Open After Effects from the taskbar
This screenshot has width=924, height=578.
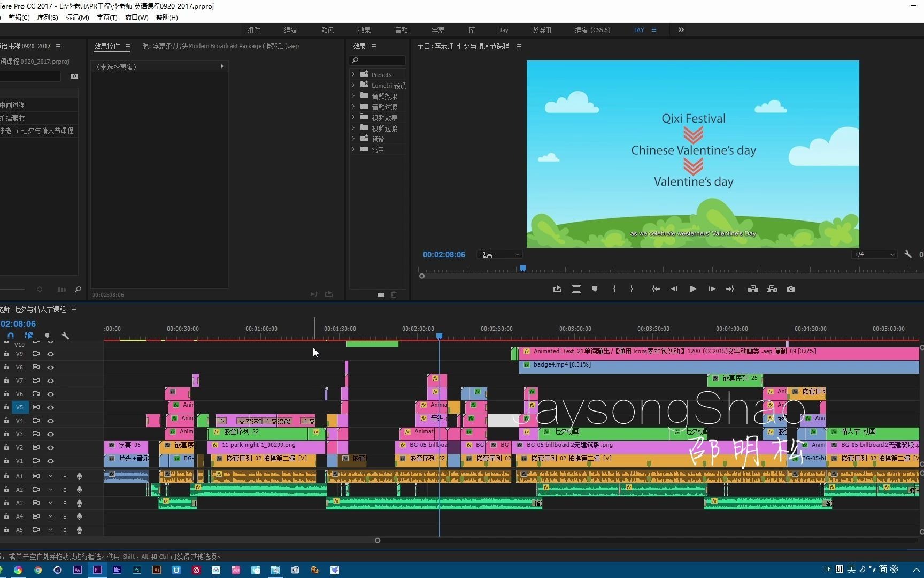78,570
